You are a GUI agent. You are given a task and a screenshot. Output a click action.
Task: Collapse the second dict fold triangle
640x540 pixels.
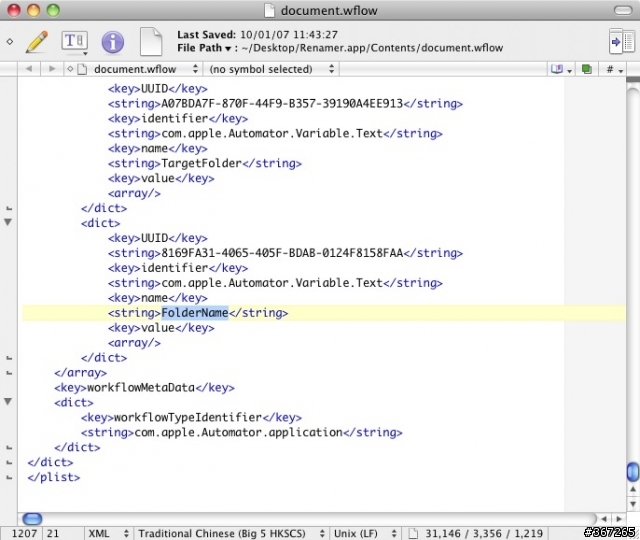8,222
